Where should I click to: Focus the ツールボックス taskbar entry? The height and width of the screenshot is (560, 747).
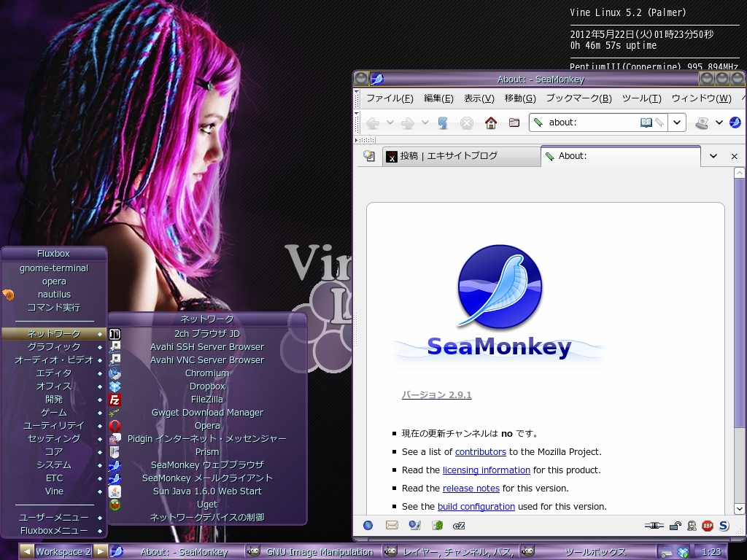point(588,552)
